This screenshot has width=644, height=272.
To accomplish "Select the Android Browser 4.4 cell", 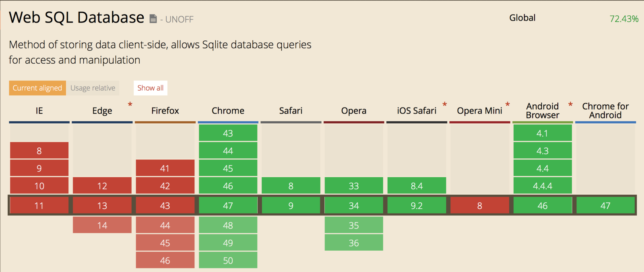I will [x=543, y=168].
